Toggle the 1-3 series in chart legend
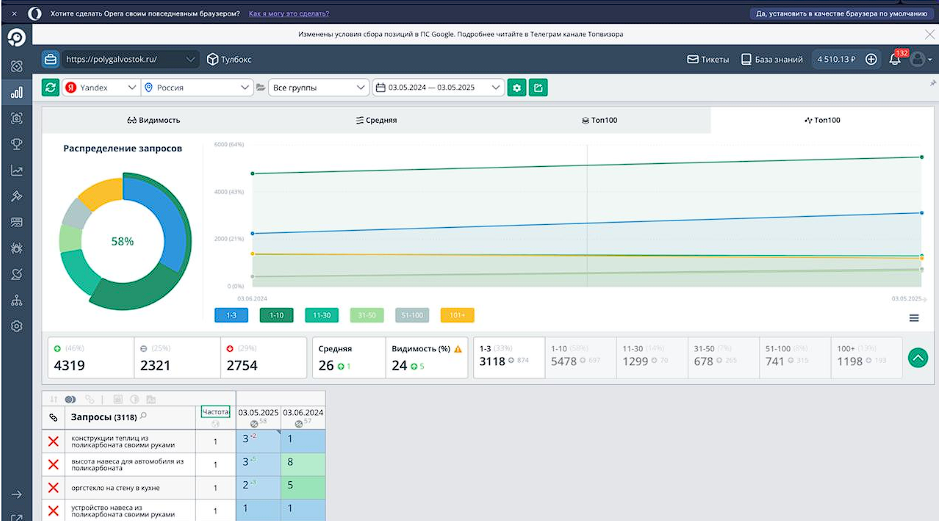The width and height of the screenshot is (939, 521). coord(231,315)
